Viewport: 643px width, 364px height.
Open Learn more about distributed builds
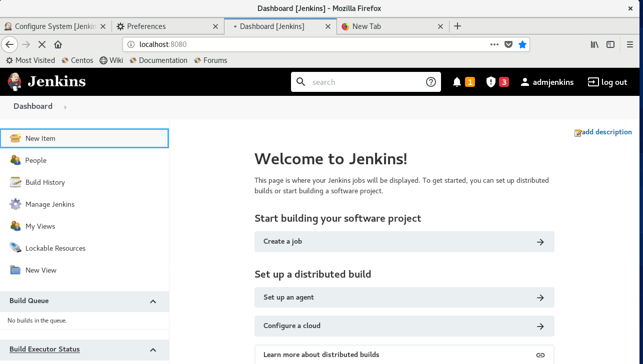pyautogui.click(x=404, y=355)
